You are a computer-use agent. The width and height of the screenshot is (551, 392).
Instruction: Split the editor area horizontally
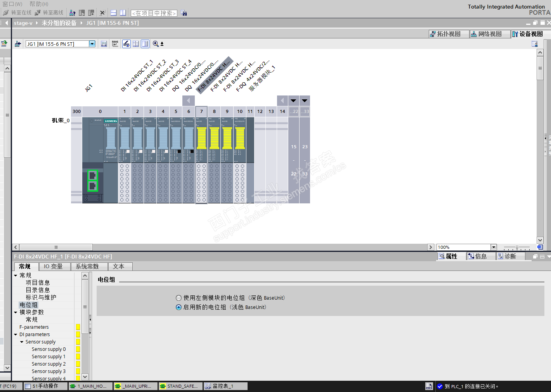(114, 13)
